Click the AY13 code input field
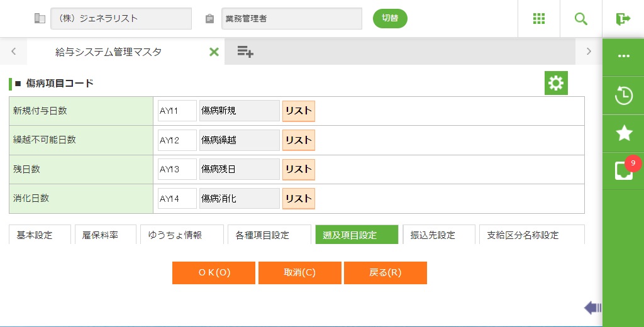 pos(177,169)
